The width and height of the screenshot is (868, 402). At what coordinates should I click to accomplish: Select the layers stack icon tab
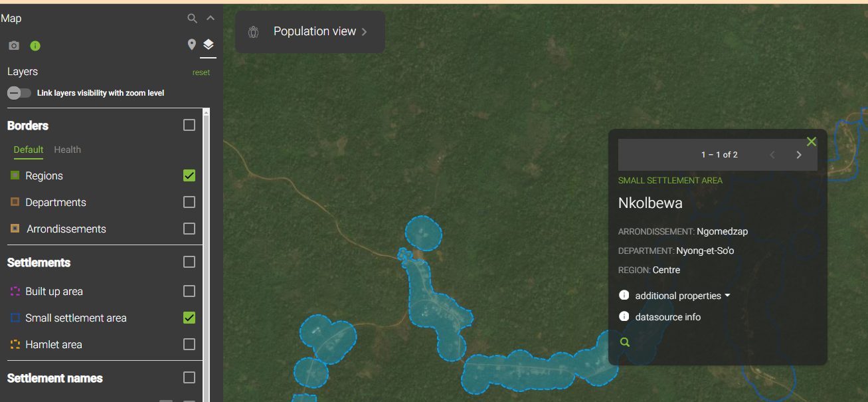point(209,45)
